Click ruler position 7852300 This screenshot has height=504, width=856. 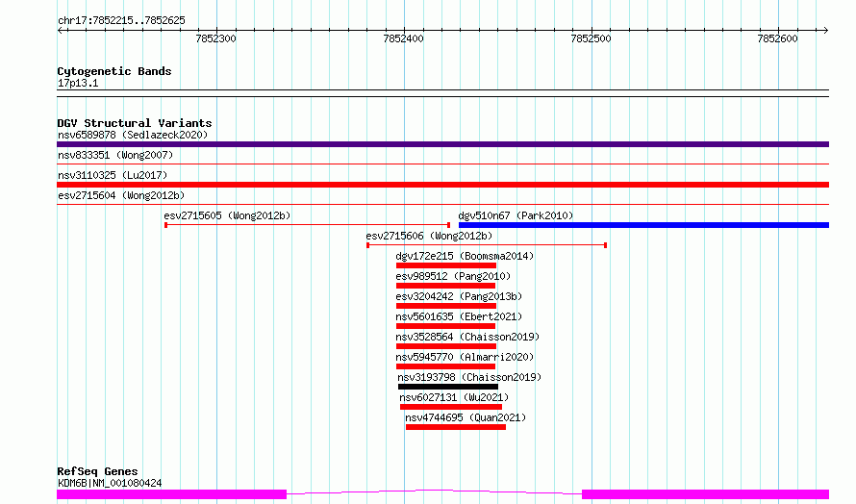click(x=216, y=38)
